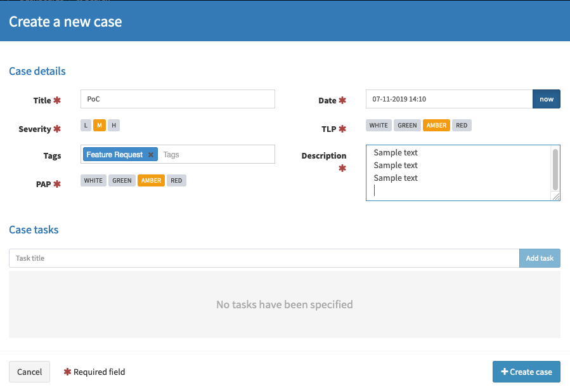This screenshot has height=392, width=570.
Task: Click Add task
Action: (540, 258)
